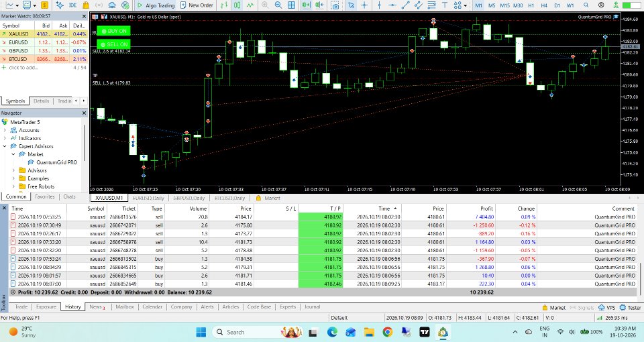Tile chart windows with grid icon
Screen dimensions: 644x342
(291, 5)
